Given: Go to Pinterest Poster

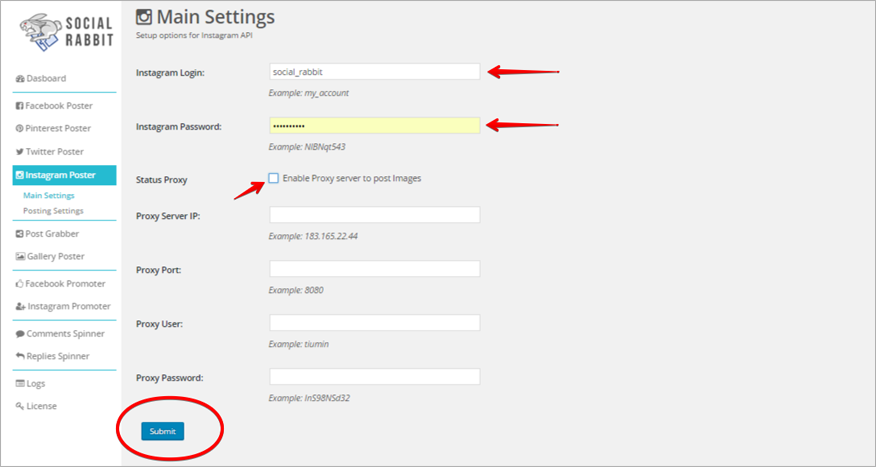Looking at the screenshot, I should point(58,128).
